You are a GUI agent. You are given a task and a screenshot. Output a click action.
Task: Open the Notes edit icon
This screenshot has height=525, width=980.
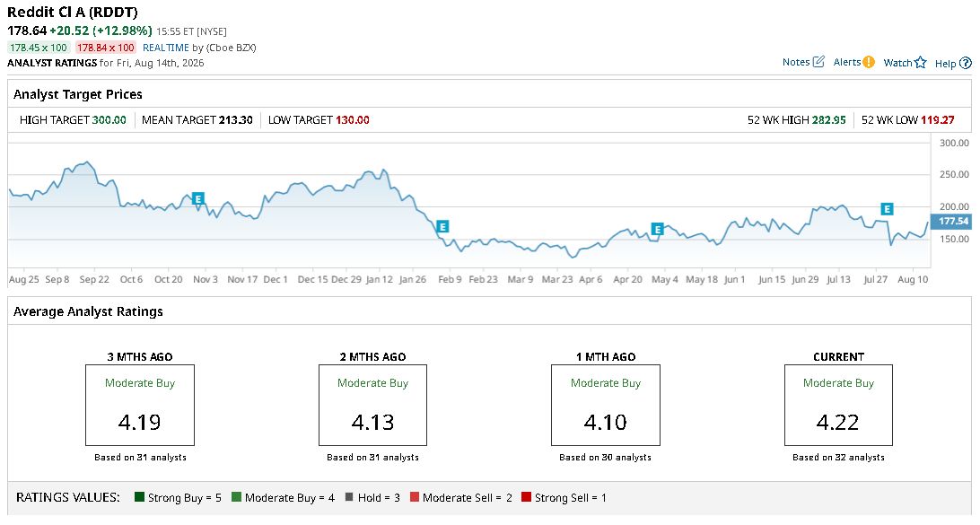click(x=818, y=62)
